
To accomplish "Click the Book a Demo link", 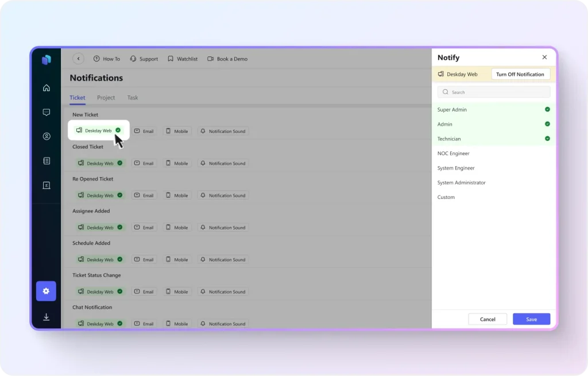I will 227,59.
